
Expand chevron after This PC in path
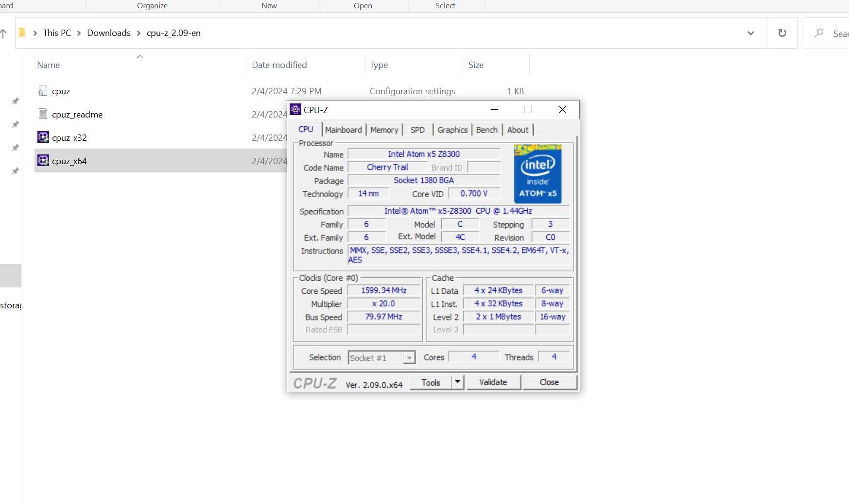click(79, 33)
